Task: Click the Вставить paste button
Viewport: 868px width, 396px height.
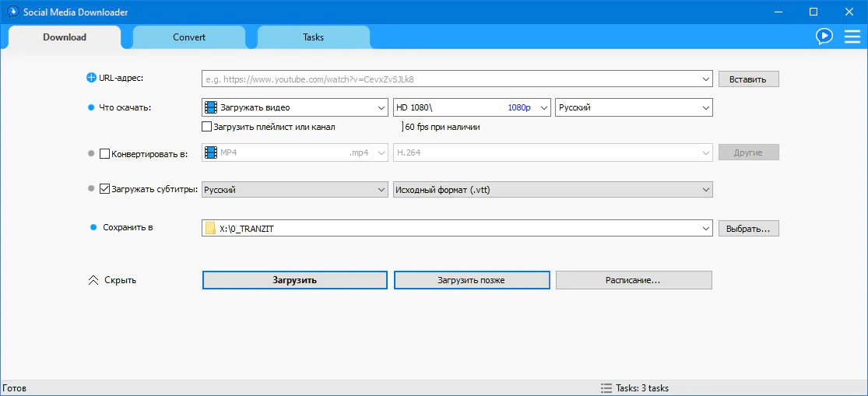Action: pos(747,79)
